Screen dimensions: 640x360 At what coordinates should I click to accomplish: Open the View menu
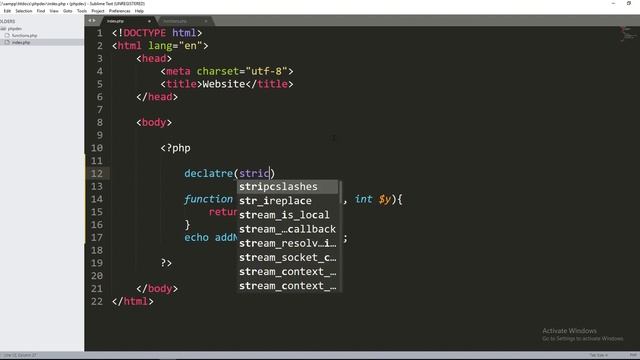54,11
